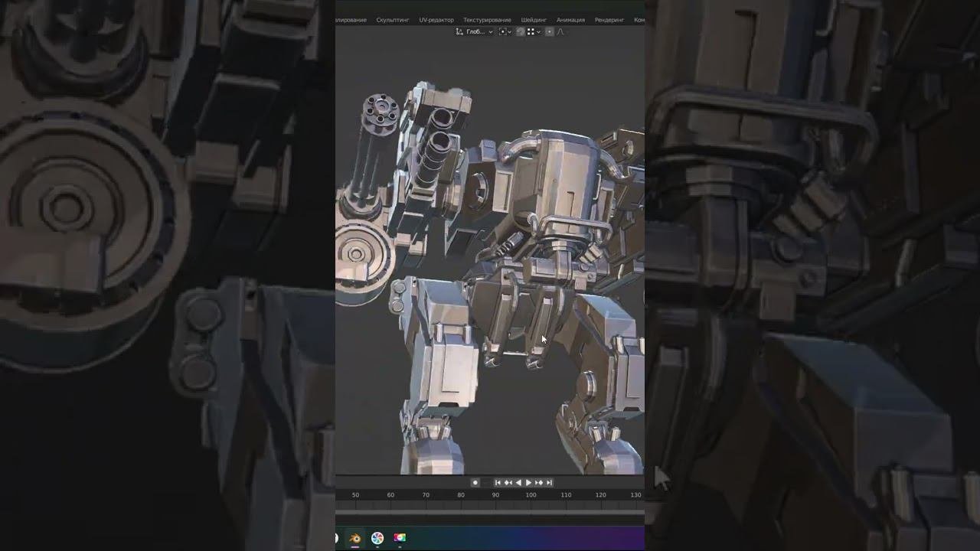This screenshot has height=551, width=980.
Task: Toggle auto keying record button
Action: tap(475, 482)
